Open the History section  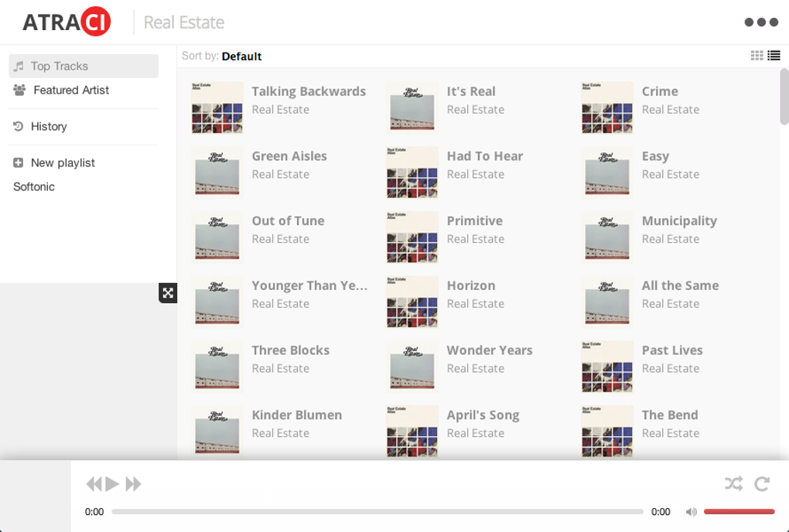coord(48,126)
